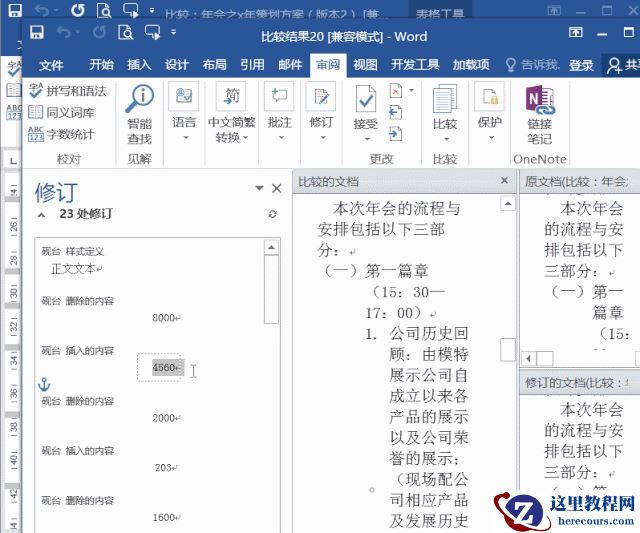Run 拼写和语法 spelling check
Viewport: 640px width, 533px height.
click(x=68, y=91)
